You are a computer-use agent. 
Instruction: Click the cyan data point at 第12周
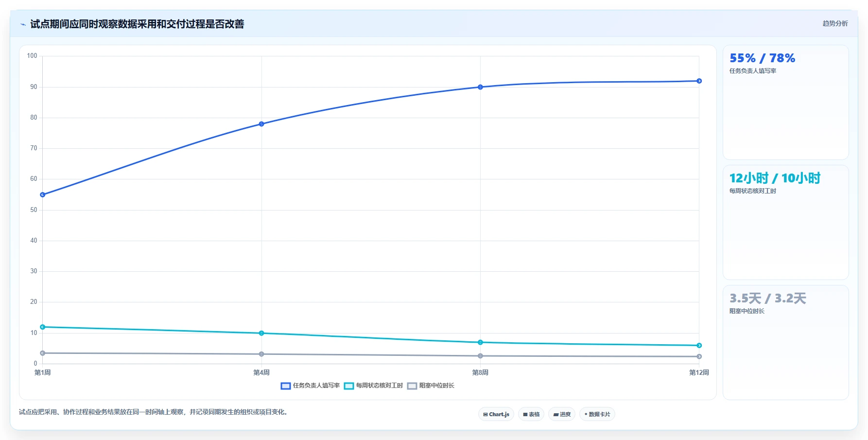[x=699, y=345]
